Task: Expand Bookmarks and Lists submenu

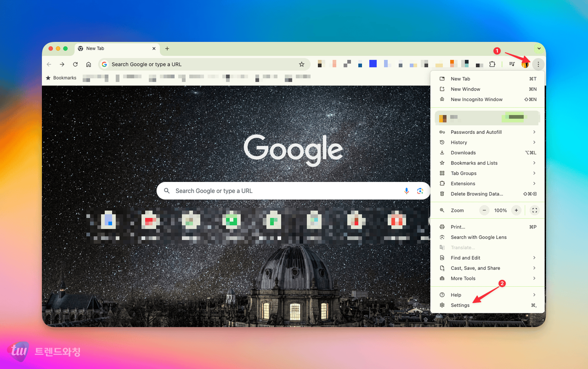Action: click(488, 163)
